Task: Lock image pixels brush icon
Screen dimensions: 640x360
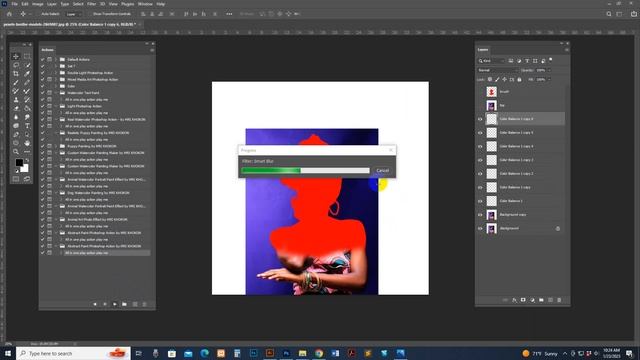Action: 497,80
